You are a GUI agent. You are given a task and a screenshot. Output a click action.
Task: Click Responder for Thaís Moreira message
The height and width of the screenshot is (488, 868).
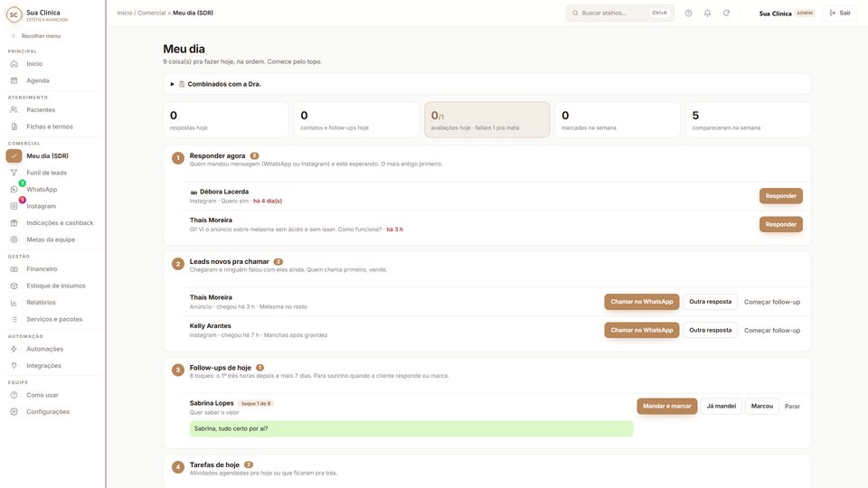pos(780,224)
